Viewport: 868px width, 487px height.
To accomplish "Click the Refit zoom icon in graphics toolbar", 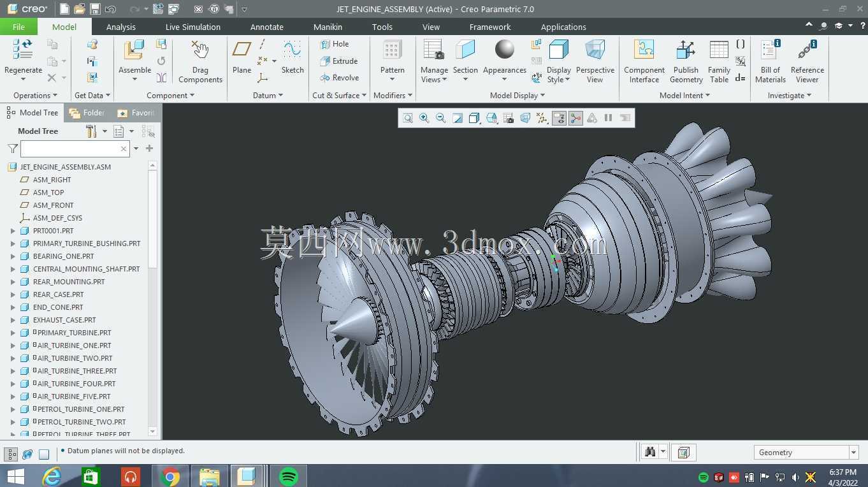I will pos(408,118).
